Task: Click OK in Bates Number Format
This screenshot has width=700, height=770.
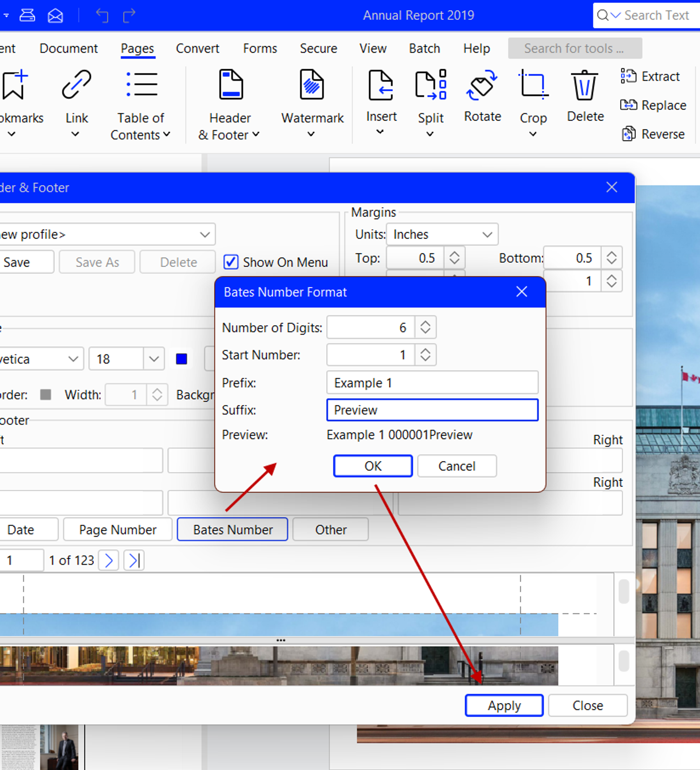Action: [x=373, y=466]
